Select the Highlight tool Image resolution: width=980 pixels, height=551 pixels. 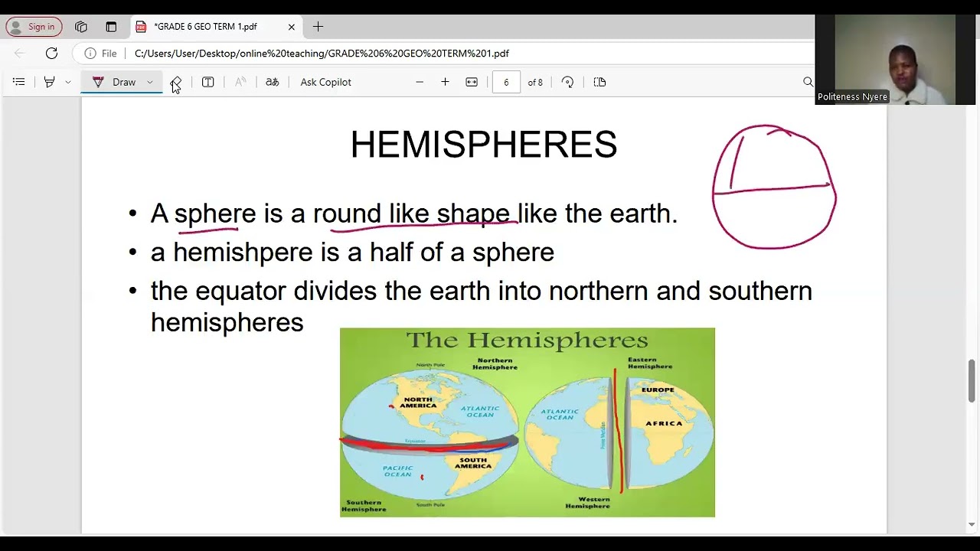point(49,82)
